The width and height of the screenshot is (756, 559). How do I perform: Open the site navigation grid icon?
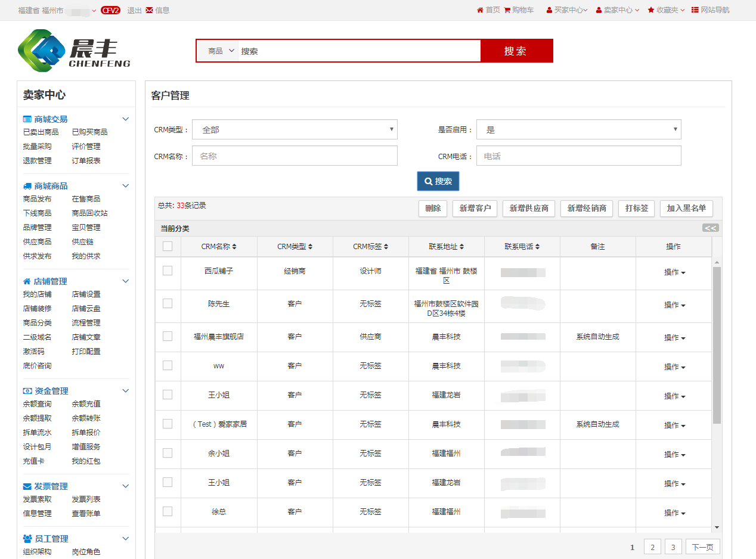coord(695,10)
